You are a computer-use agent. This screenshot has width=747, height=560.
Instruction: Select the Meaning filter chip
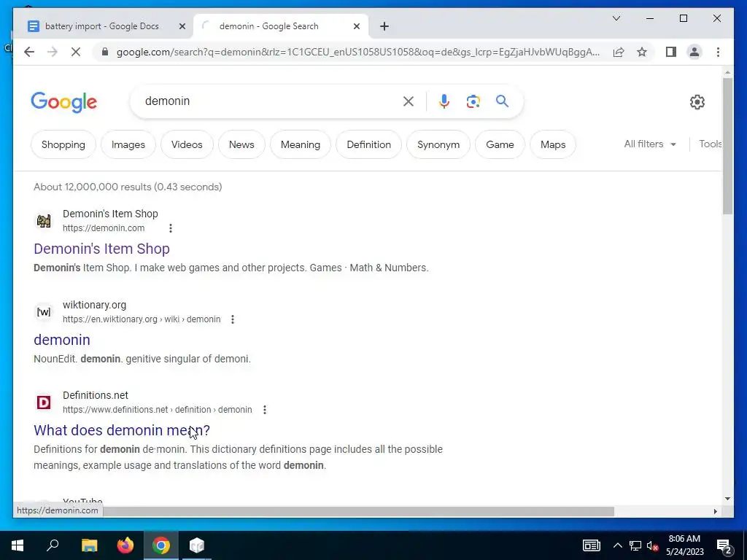point(300,144)
